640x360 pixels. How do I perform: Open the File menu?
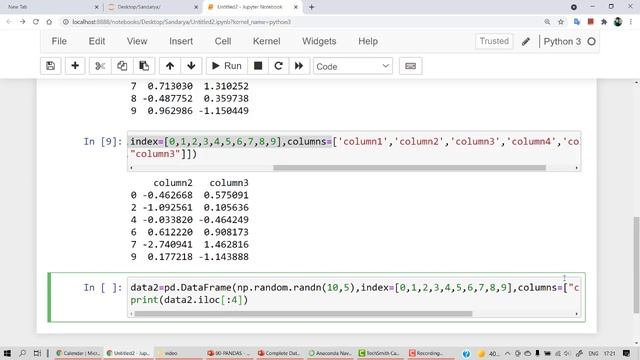59,41
